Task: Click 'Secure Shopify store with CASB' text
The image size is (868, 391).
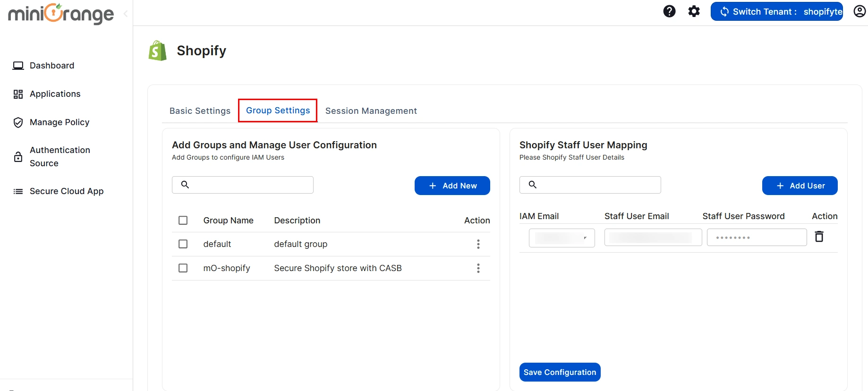Action: 338,268
